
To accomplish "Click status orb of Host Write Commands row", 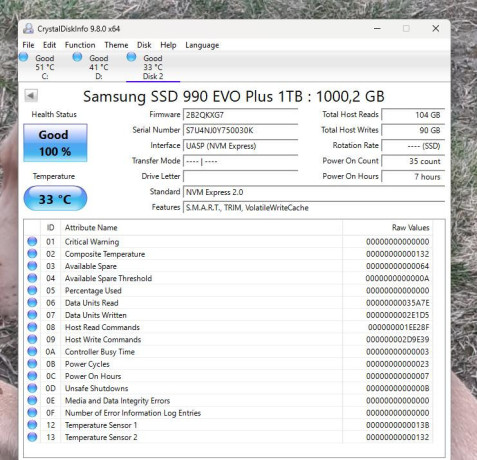I will click(x=32, y=339).
